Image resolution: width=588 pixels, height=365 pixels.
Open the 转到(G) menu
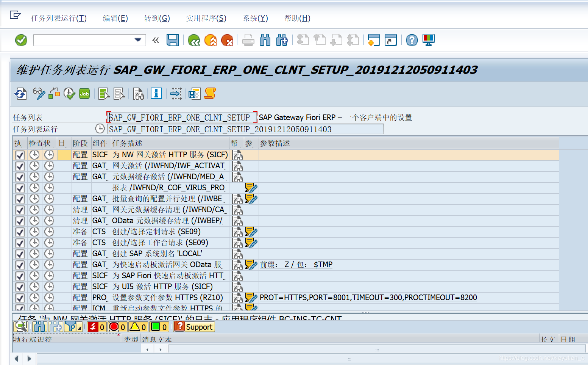[156, 18]
